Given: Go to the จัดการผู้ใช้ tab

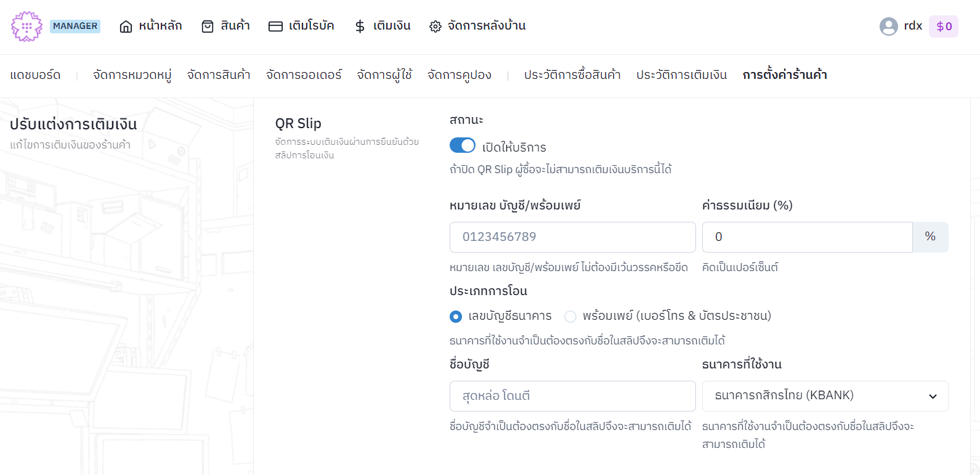Looking at the screenshot, I should click(x=384, y=75).
